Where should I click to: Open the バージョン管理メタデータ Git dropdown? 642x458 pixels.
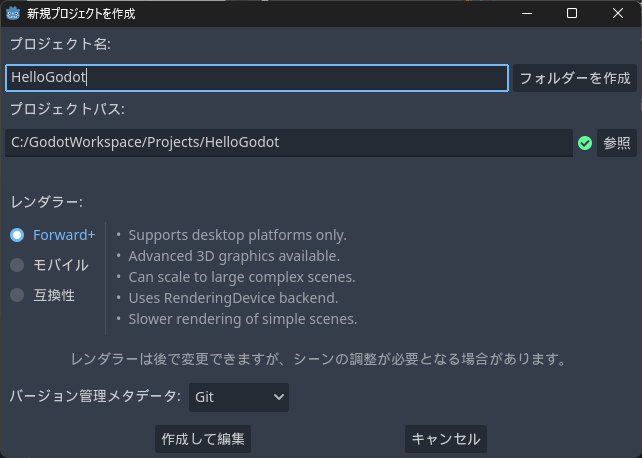[239, 397]
